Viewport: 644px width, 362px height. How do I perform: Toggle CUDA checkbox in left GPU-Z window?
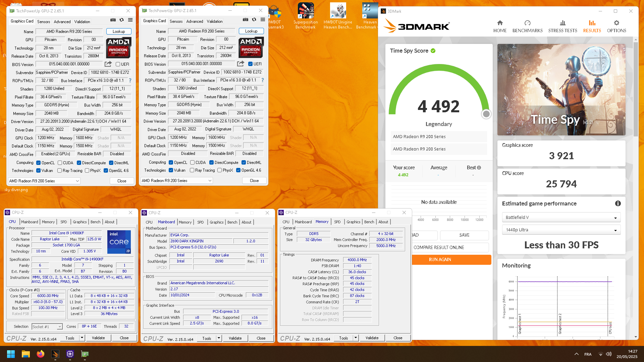60,163
